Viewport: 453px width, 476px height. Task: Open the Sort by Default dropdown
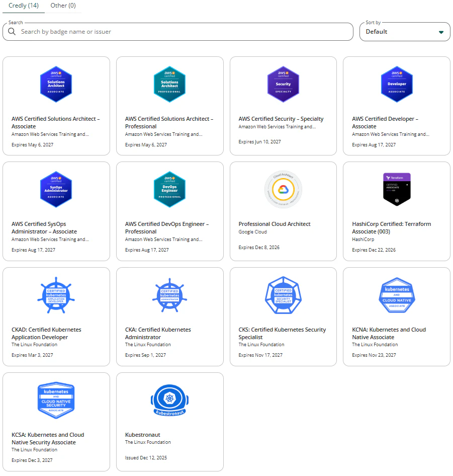[x=405, y=32]
